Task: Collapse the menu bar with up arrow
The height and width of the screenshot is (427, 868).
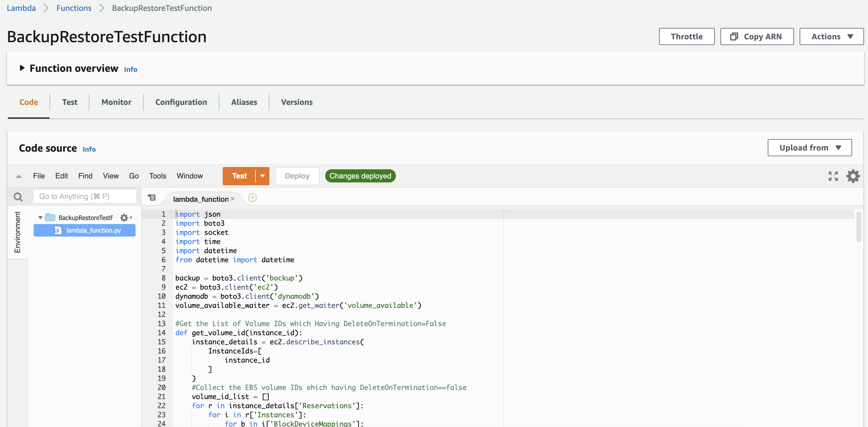Action: click(19, 176)
